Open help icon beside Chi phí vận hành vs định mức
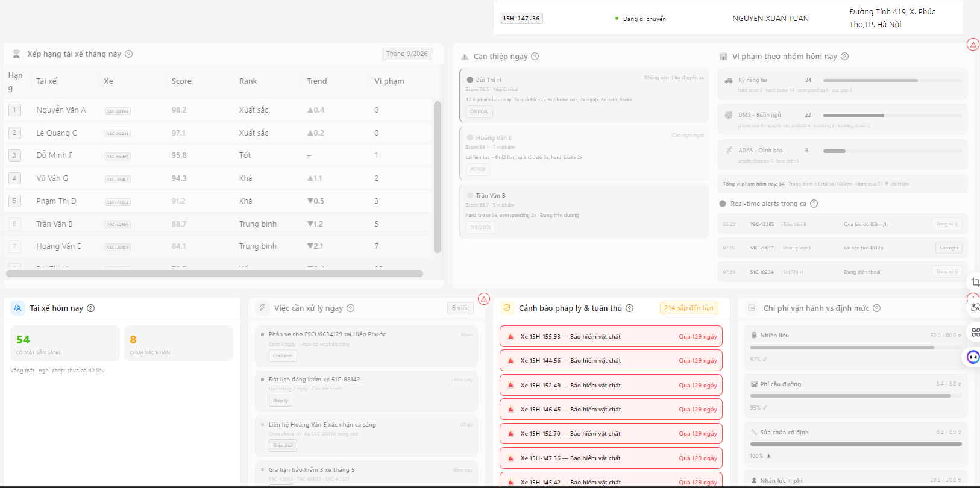980x488 pixels. point(876,308)
